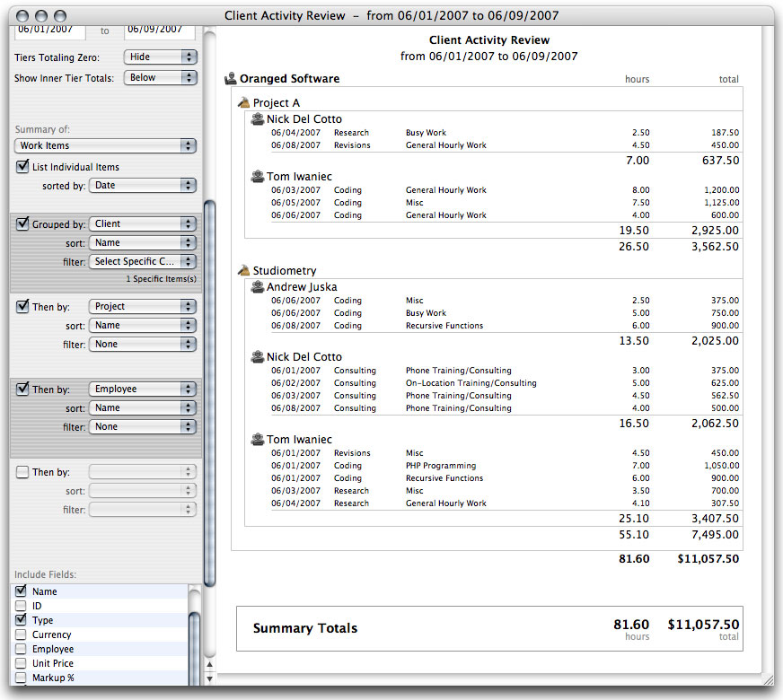
Task: Open the filter None dropdown under Project
Action: coord(143,345)
